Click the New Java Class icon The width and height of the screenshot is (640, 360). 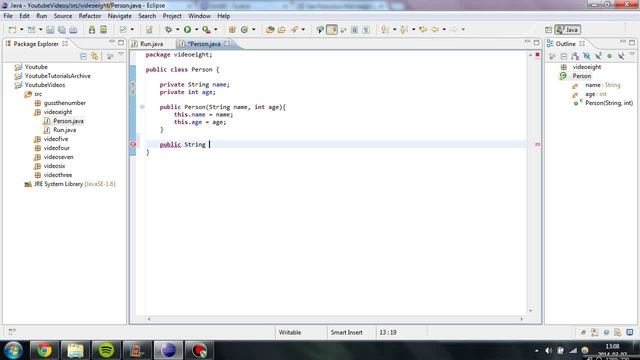pos(244,29)
